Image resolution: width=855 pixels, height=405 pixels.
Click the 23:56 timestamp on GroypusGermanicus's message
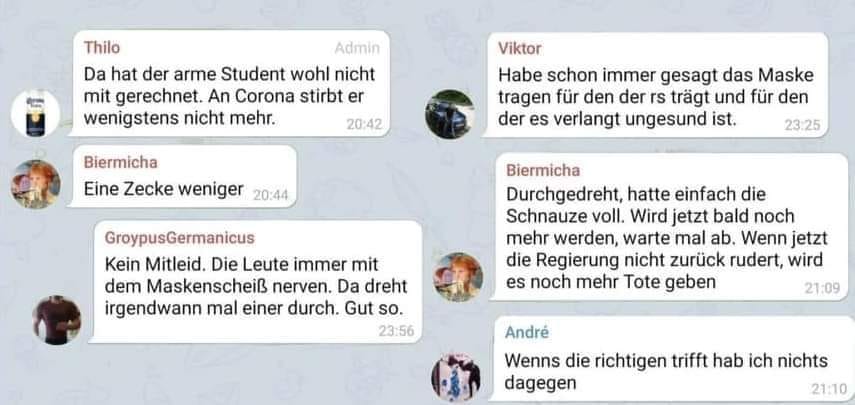point(396,330)
